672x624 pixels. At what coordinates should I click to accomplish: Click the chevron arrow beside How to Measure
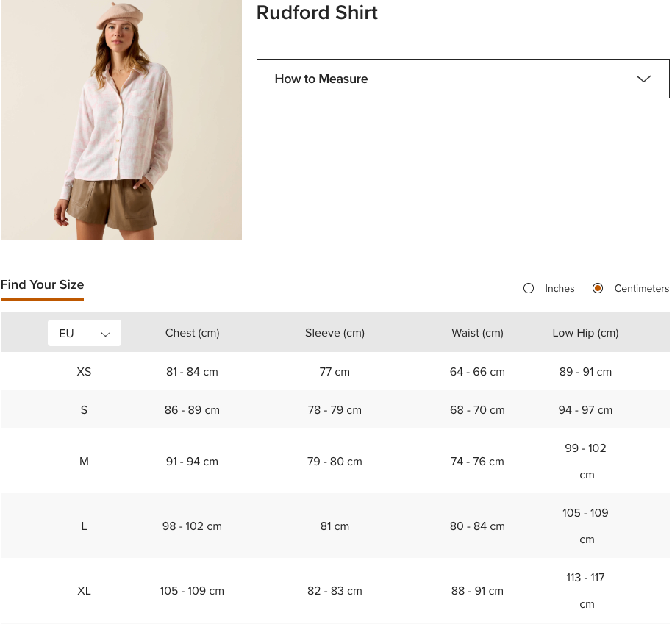click(643, 79)
